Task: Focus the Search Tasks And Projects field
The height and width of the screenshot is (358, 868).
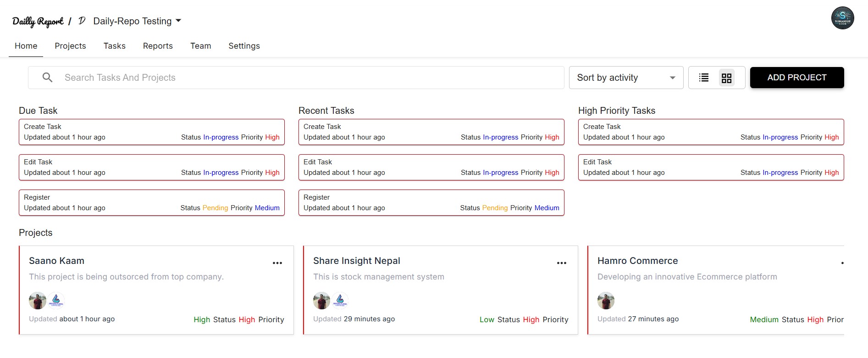Action: (x=312, y=78)
